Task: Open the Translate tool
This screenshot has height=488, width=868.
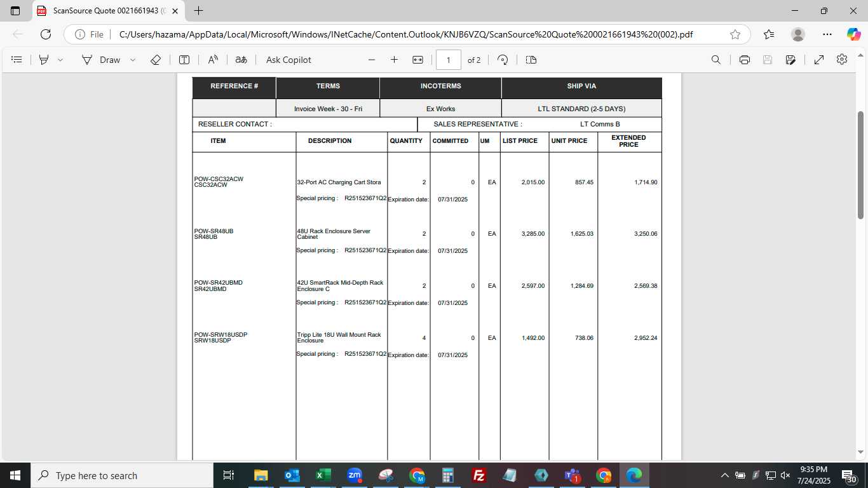Action: (241, 60)
